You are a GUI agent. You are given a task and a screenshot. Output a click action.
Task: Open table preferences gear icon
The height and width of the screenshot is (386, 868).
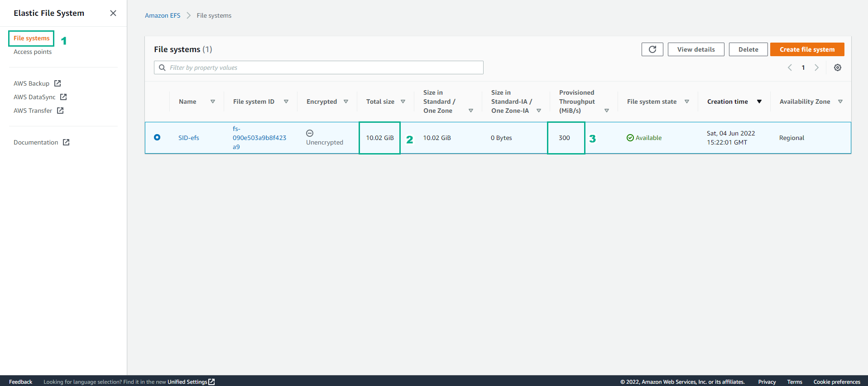[x=838, y=68]
